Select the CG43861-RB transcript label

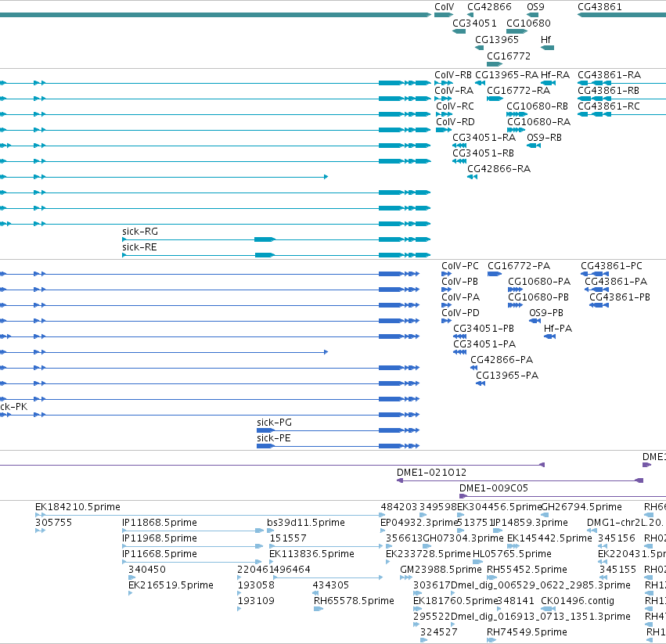pos(608,91)
